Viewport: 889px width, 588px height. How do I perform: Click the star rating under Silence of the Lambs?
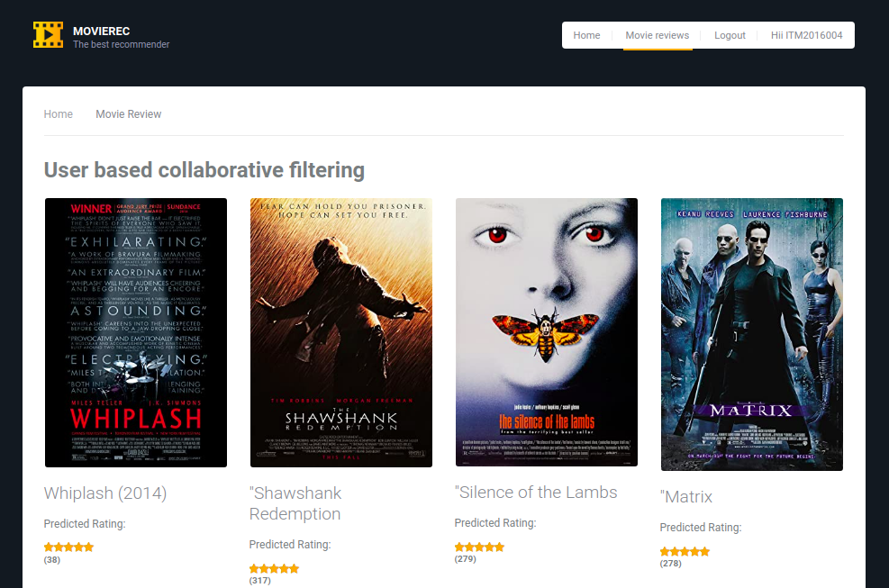(x=479, y=547)
